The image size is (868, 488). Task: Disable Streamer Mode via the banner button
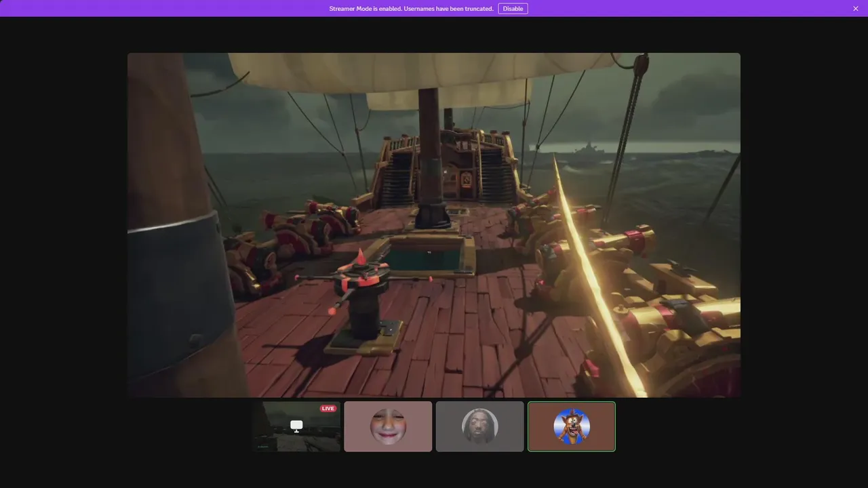pos(513,9)
